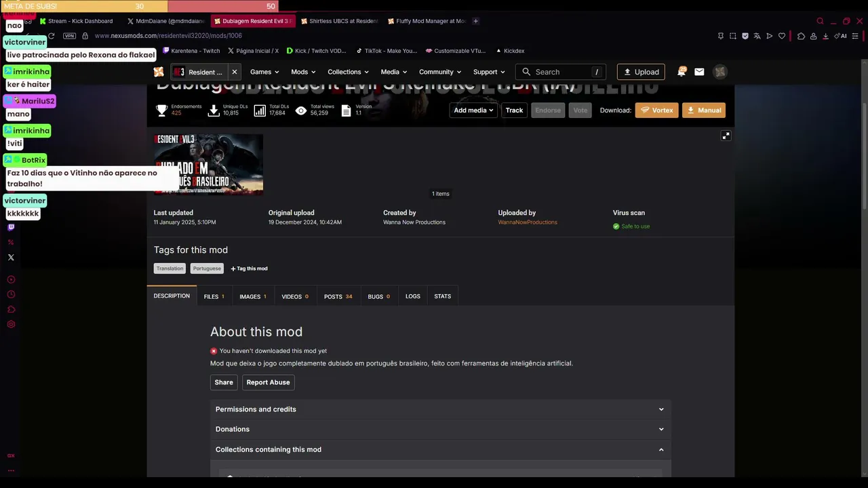Open history clock icon in sidebar
This screenshot has width=868, height=488.
tap(11, 294)
